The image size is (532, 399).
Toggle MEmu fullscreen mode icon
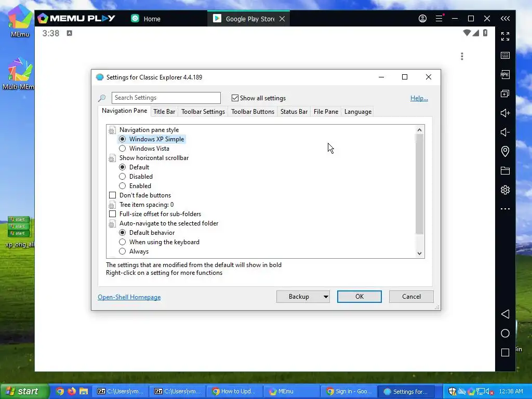click(x=505, y=36)
